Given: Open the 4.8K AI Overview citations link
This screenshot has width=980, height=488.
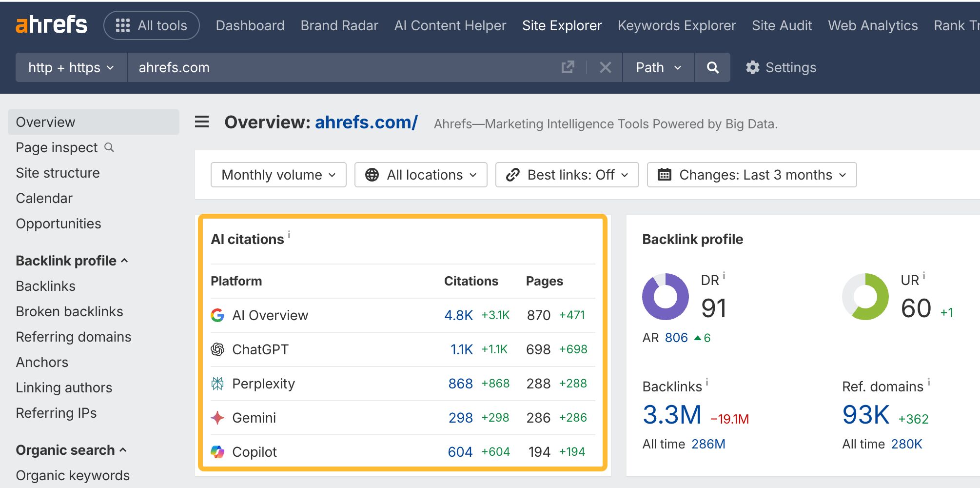Looking at the screenshot, I should pos(458,315).
